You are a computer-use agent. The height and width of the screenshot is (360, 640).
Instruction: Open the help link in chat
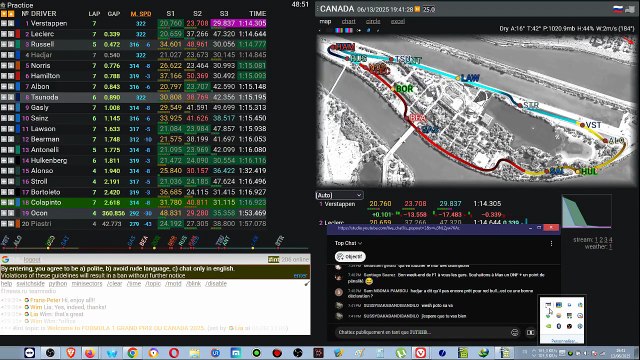[6, 284]
